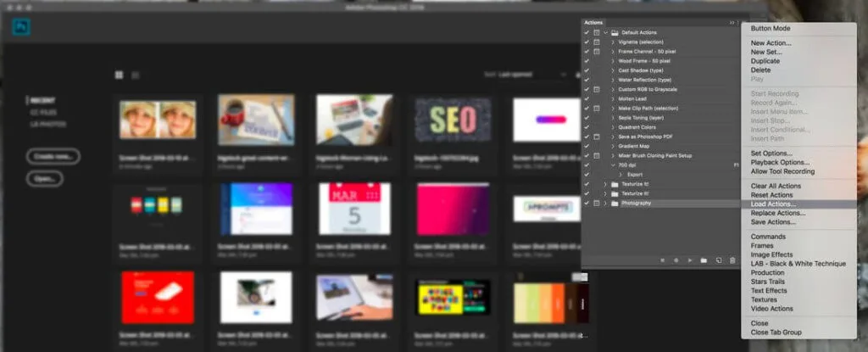Expand the Gradient Map action

(x=613, y=146)
